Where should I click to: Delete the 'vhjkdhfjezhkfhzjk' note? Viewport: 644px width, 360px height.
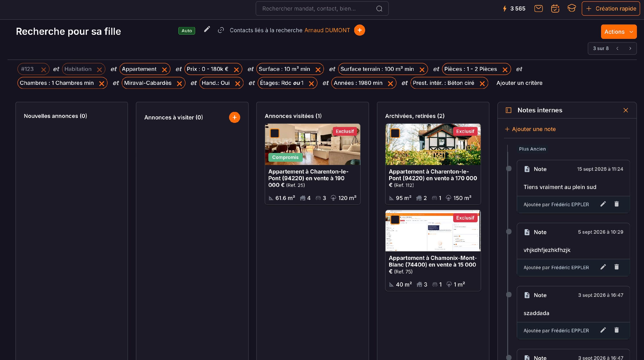[617, 267]
